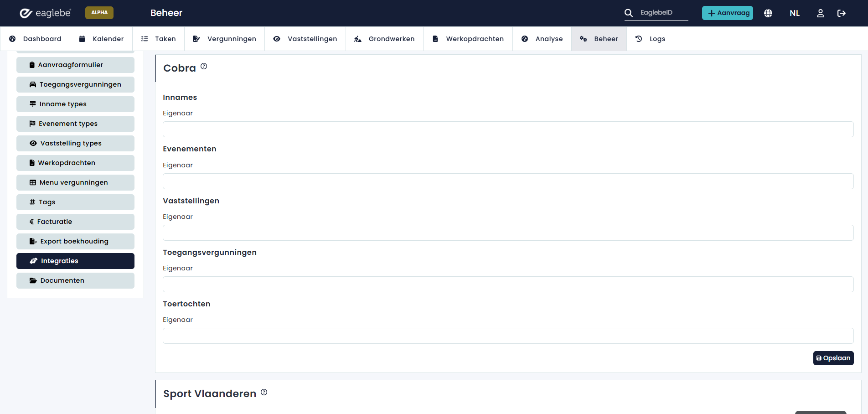
Task: Click the Toegangsvergunningen section label
Action: pos(210,252)
